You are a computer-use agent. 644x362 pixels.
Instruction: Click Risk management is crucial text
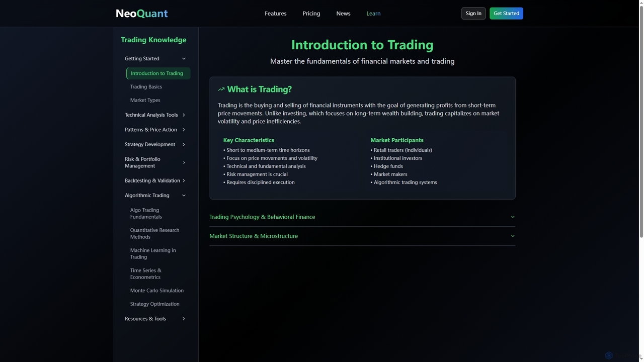click(x=256, y=174)
